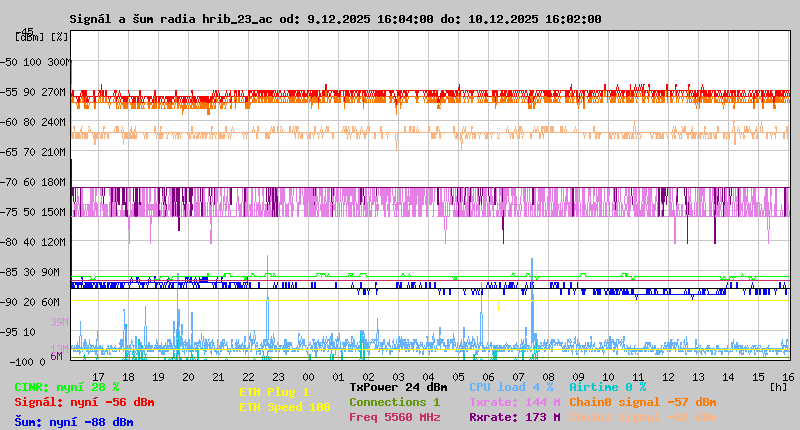The height and width of the screenshot is (430, 800).
Task: Click the '11' hour label on x-axis
Action: pyautogui.click(x=638, y=377)
